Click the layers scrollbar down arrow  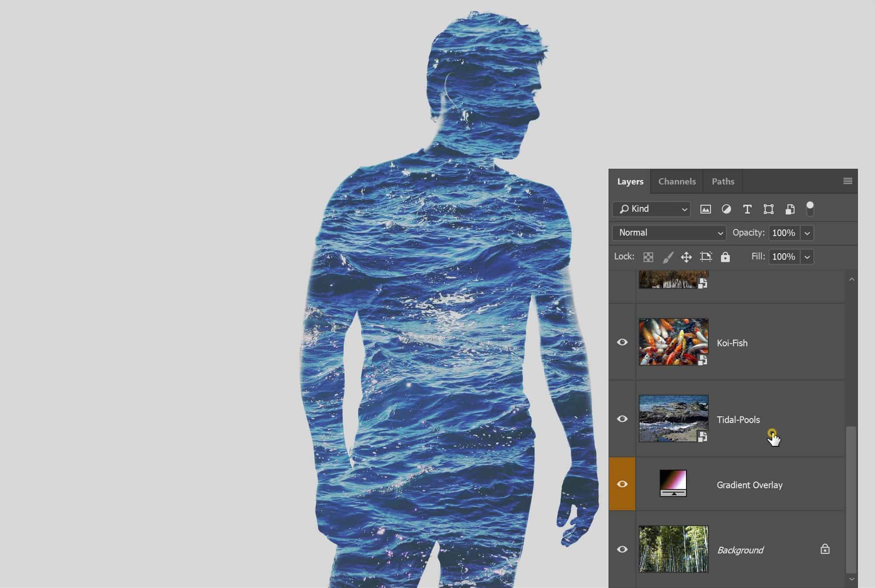tap(851, 579)
